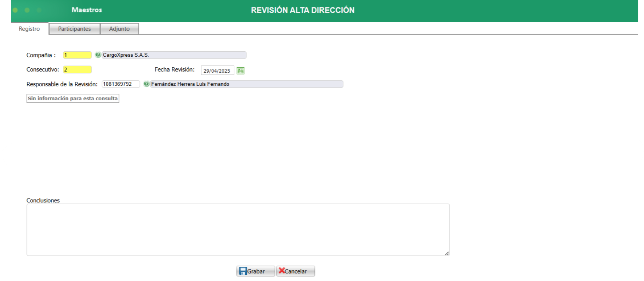Click the Responsable de la Revisión label
Screen dimensions: 644x281
(62, 84)
